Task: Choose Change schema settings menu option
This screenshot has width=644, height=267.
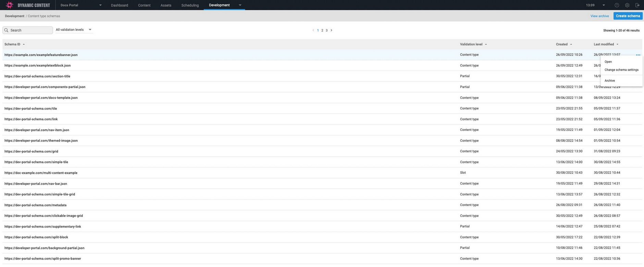Action: [621, 70]
